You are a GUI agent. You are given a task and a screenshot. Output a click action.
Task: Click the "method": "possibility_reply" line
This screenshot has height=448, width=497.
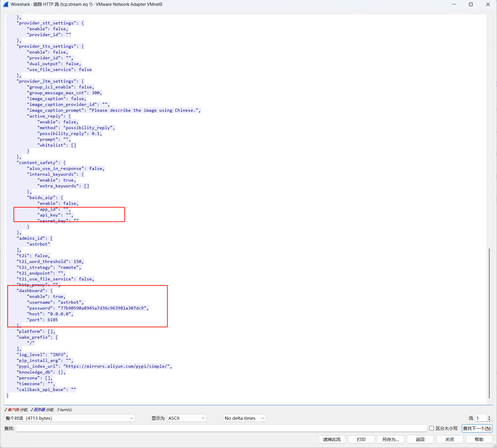[x=76, y=128]
